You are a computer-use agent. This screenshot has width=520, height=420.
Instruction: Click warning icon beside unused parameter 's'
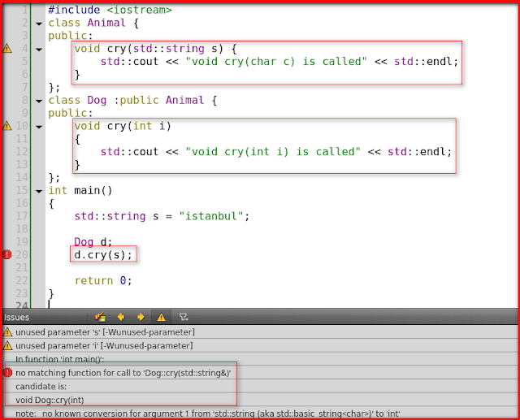tap(7, 332)
